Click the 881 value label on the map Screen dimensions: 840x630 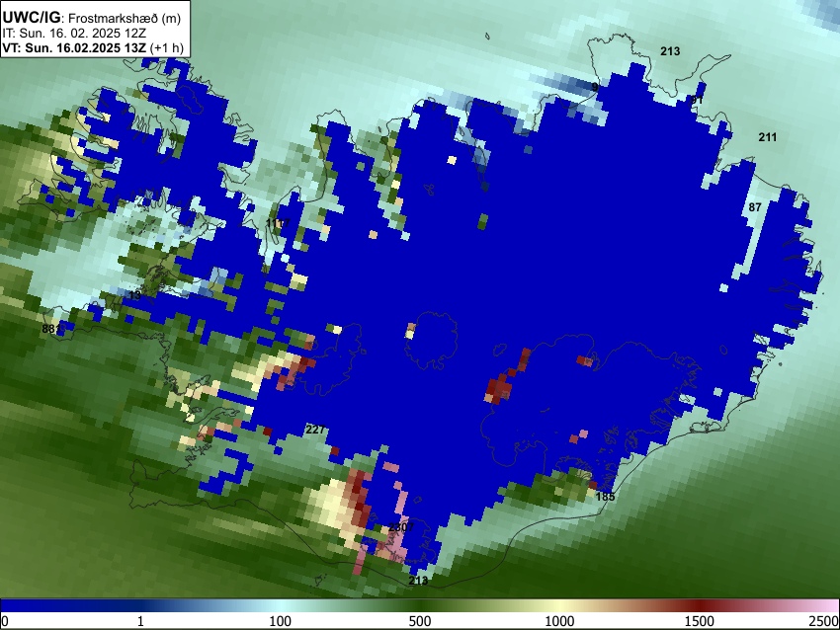[51, 329]
